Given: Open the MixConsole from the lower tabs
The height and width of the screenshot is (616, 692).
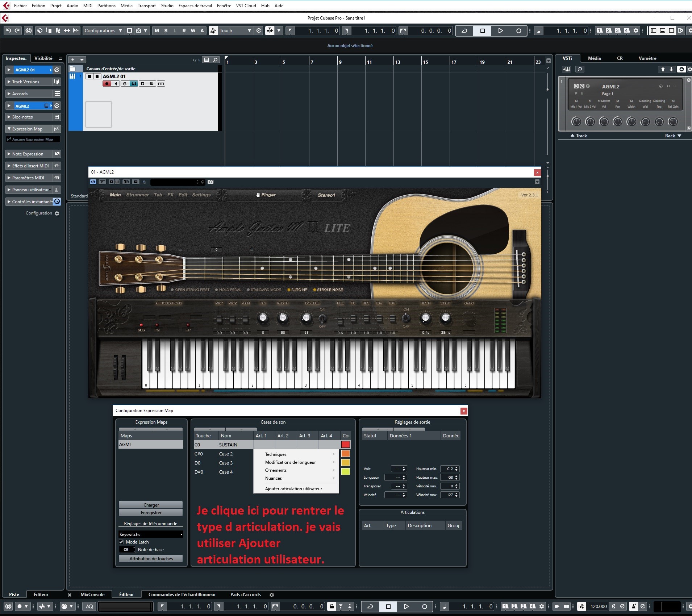Looking at the screenshot, I should [x=92, y=594].
